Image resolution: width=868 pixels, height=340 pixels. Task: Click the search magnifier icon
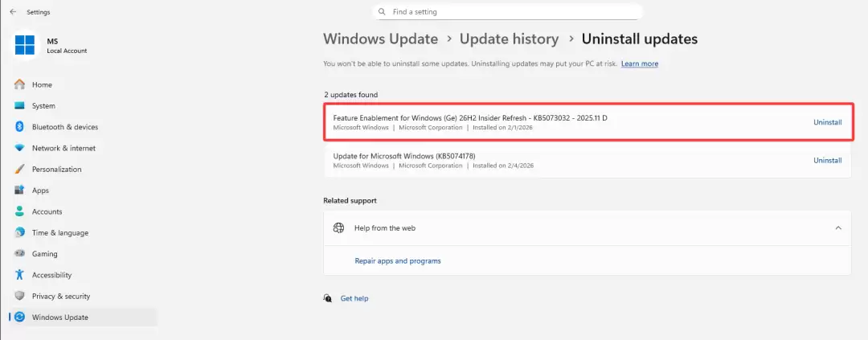pos(382,11)
